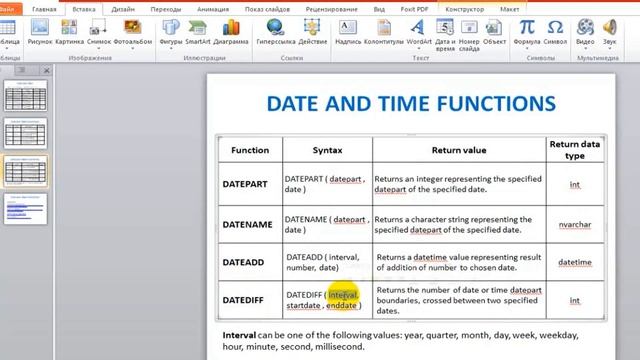640x360 pixels.
Task: Insert a picture with Рисунок icon
Action: point(40,32)
